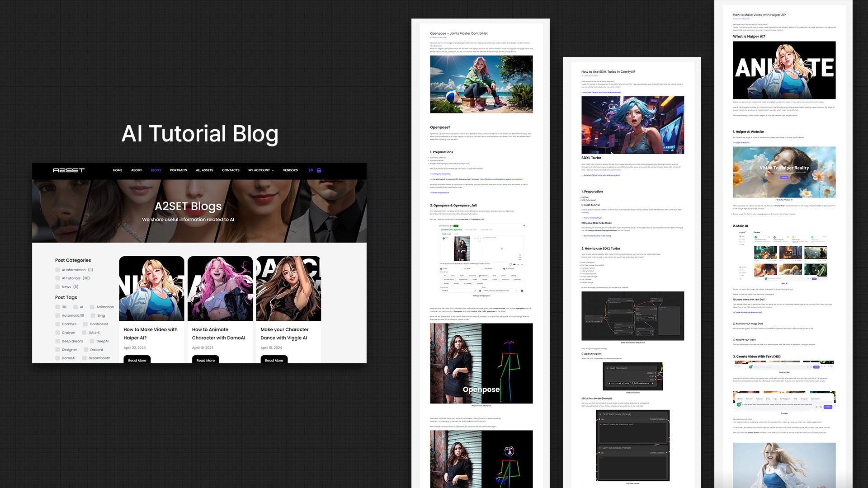Enable the ComfyUI tag checkbox
The image size is (868, 488).
(x=57, y=324)
